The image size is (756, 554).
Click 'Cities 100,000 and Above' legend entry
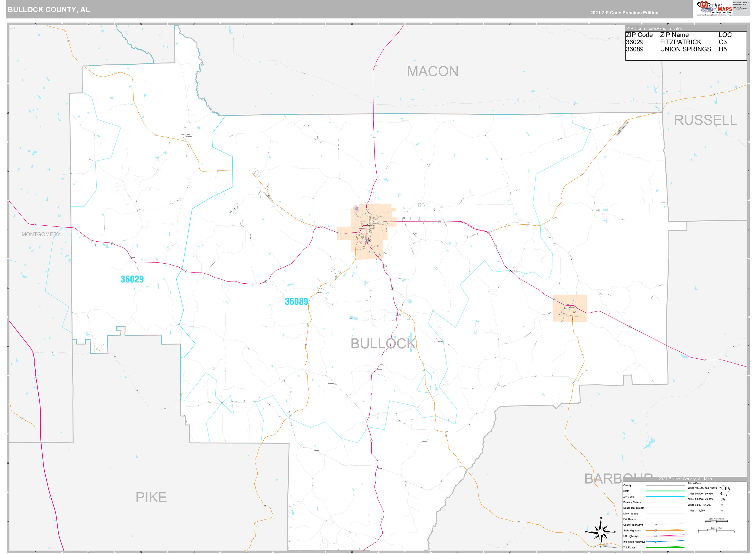702,488
